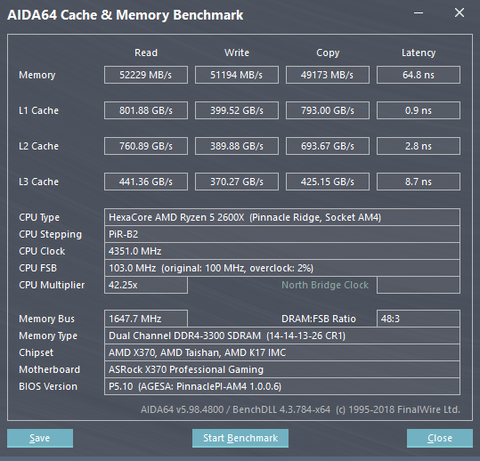Image resolution: width=480 pixels, height=461 pixels.
Task: Click L3 Cache Read 441.36 GB/s
Action: (x=146, y=182)
